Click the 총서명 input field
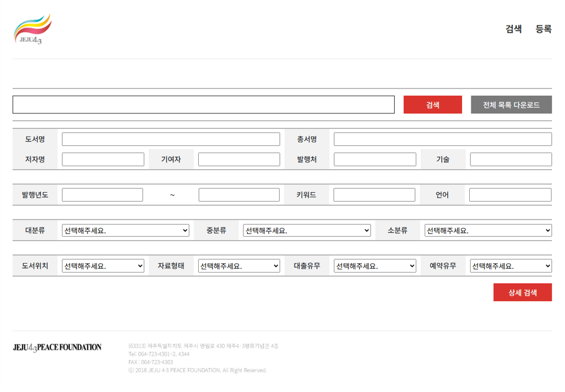This screenshot has width=565, height=392. pos(442,139)
